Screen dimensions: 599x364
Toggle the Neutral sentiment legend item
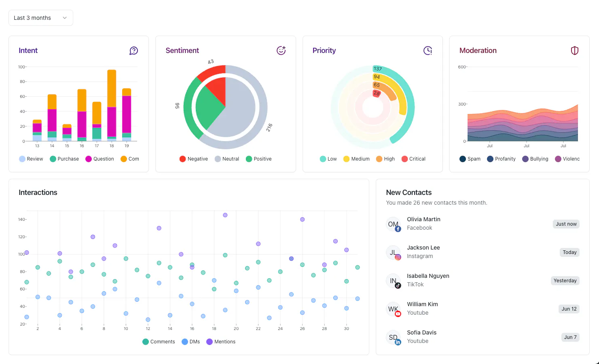pos(227,159)
